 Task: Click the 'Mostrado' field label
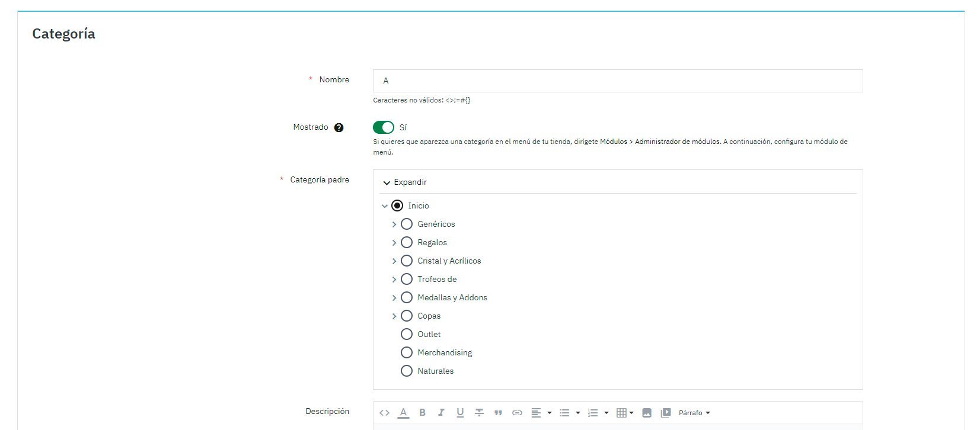coord(311,127)
